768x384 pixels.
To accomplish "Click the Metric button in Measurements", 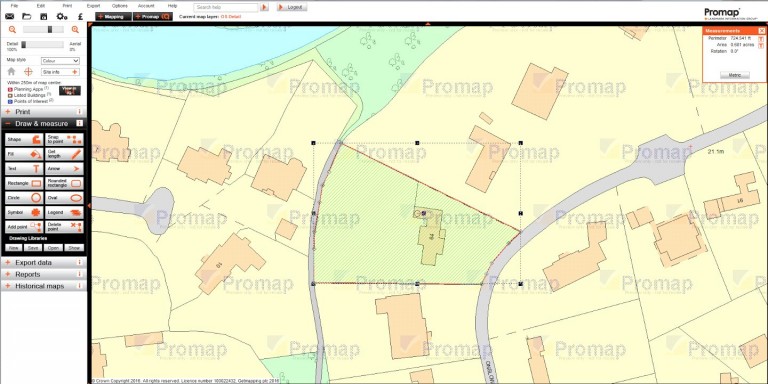I will [735, 75].
